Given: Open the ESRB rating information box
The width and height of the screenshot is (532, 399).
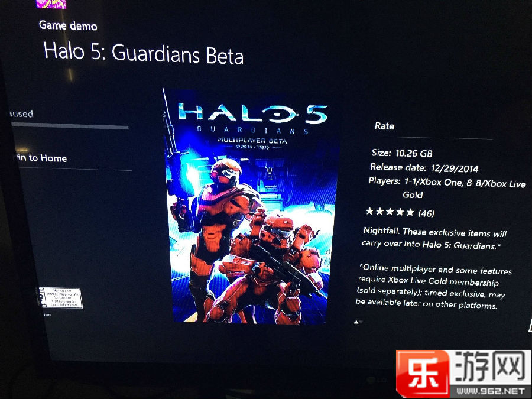Looking at the screenshot, I should coord(61,297).
